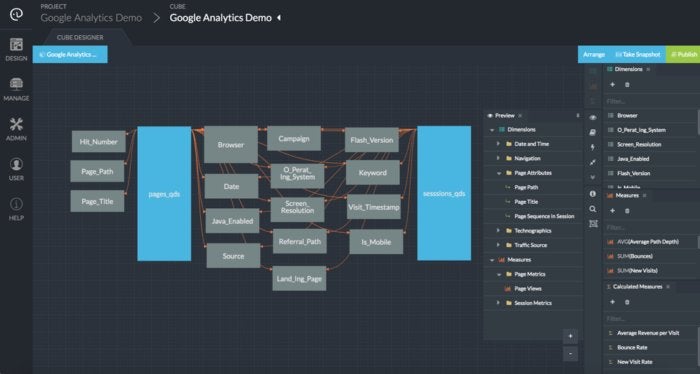Click the Dimensions filter field
Screen dimensions: 700x374
coord(650,101)
